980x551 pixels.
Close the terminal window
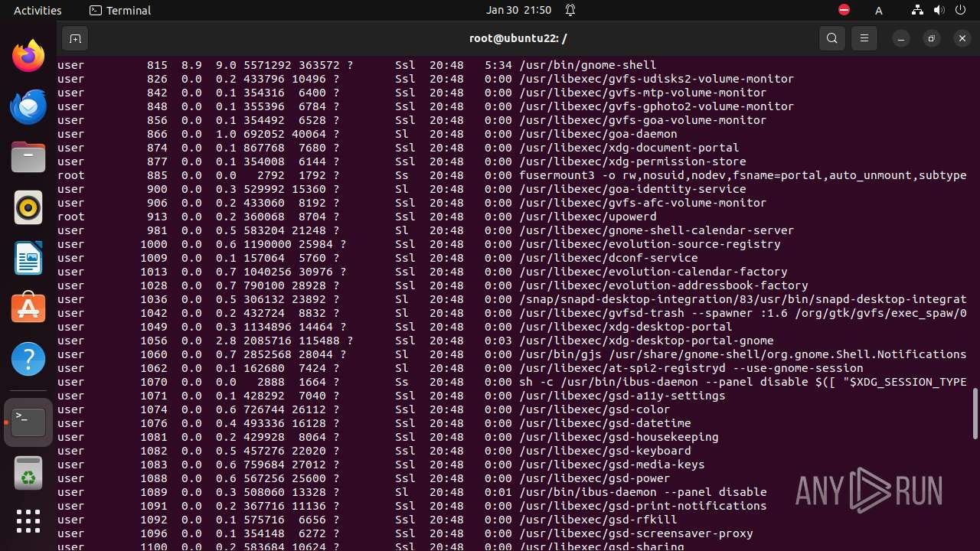[x=962, y=38]
